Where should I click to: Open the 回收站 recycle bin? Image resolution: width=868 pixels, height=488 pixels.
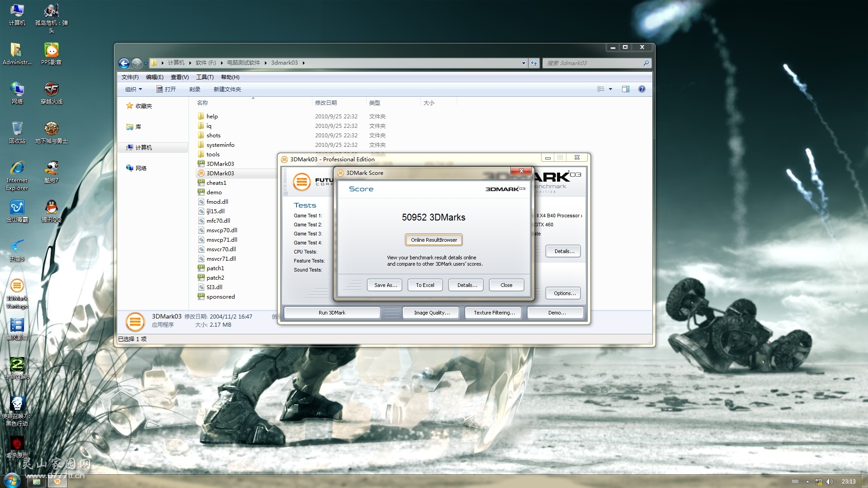[x=17, y=132]
